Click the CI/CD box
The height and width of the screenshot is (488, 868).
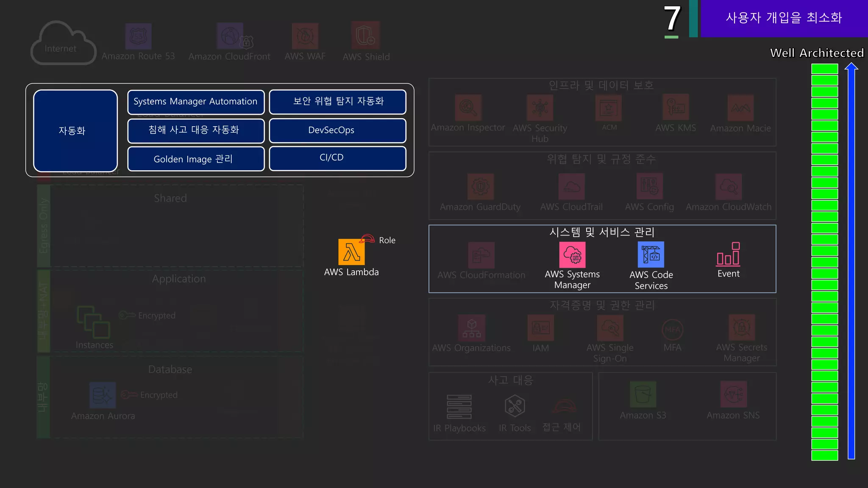337,158
